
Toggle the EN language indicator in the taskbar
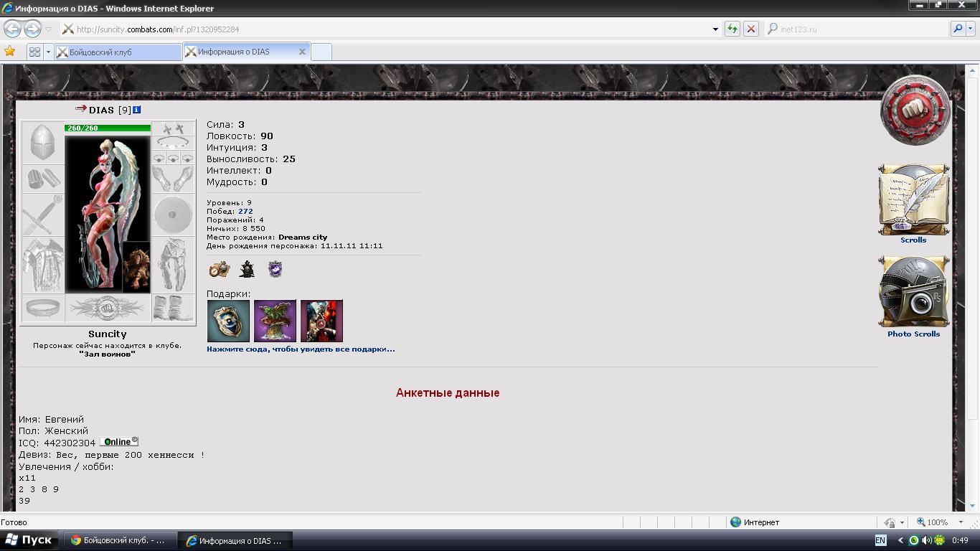click(880, 540)
